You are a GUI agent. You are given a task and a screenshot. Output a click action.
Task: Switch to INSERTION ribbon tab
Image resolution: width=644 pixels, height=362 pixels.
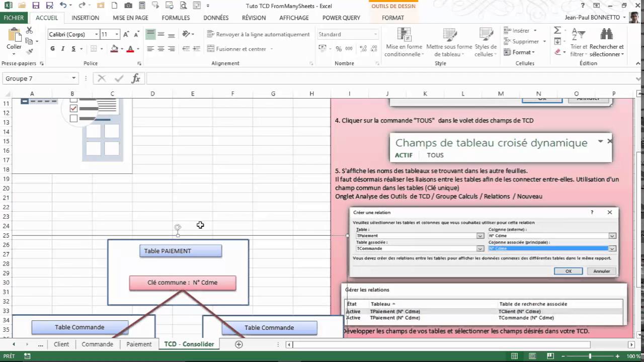(85, 18)
